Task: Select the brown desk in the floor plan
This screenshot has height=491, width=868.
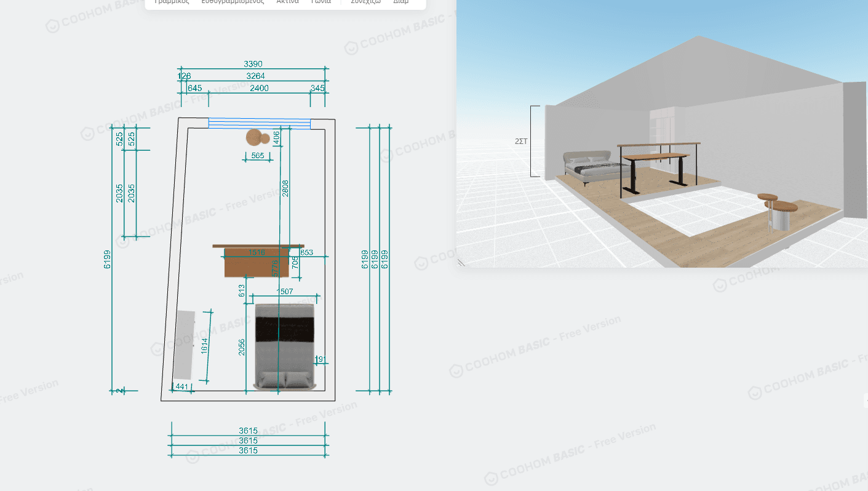Action: tap(257, 261)
